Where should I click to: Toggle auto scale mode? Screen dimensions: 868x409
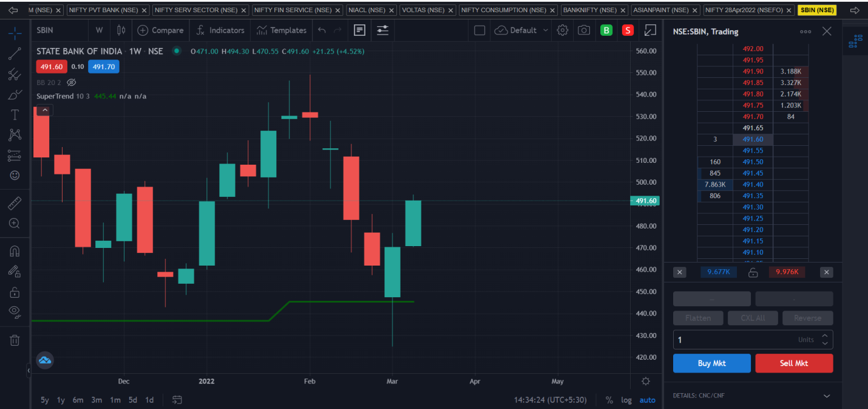pos(647,400)
